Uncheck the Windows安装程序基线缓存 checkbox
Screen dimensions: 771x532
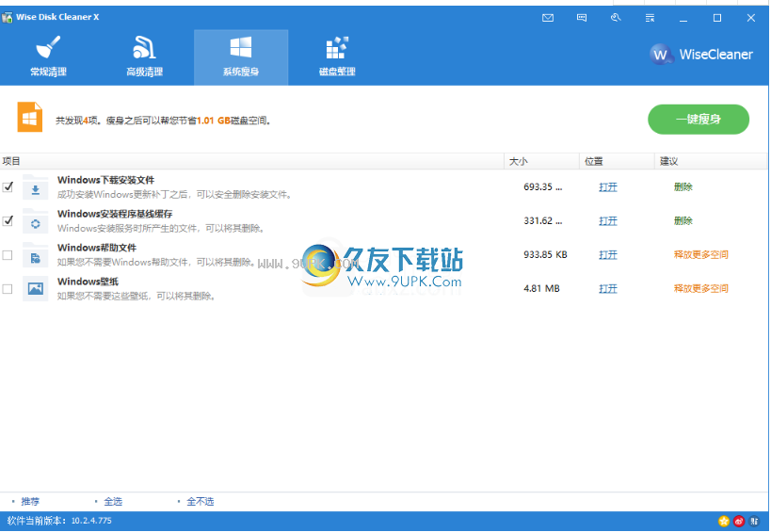[8, 220]
